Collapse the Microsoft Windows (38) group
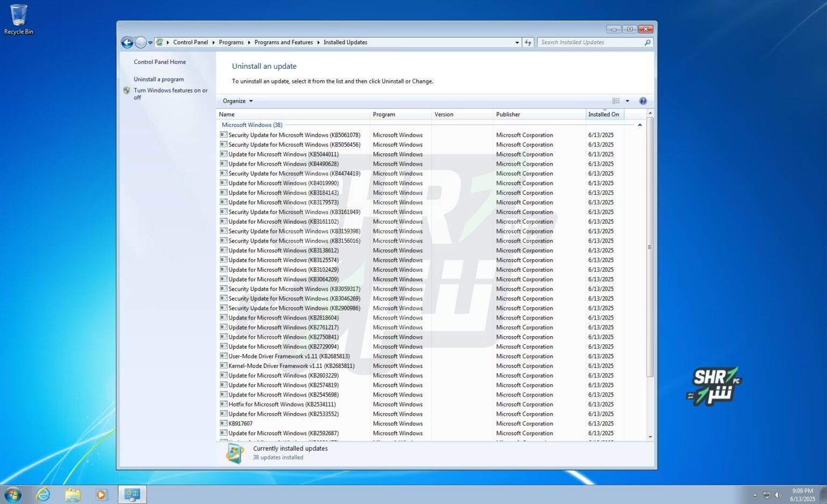Viewport: 827px width, 504px height. (640, 124)
